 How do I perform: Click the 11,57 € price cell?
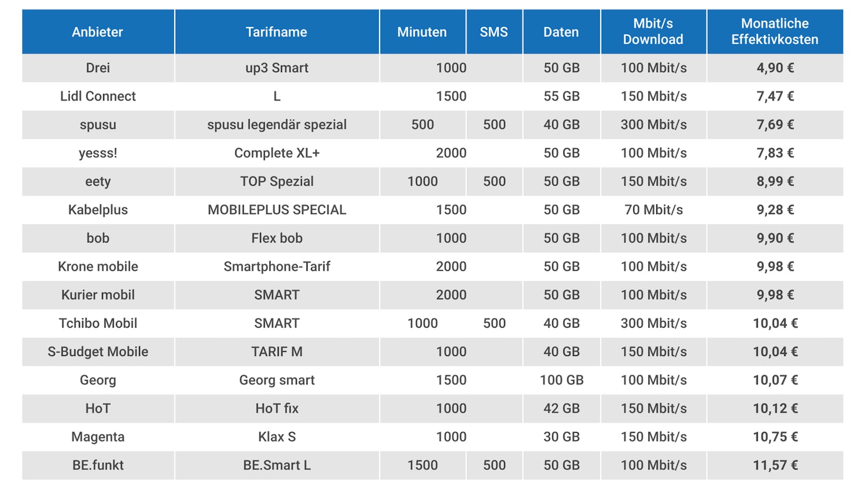tap(775, 465)
